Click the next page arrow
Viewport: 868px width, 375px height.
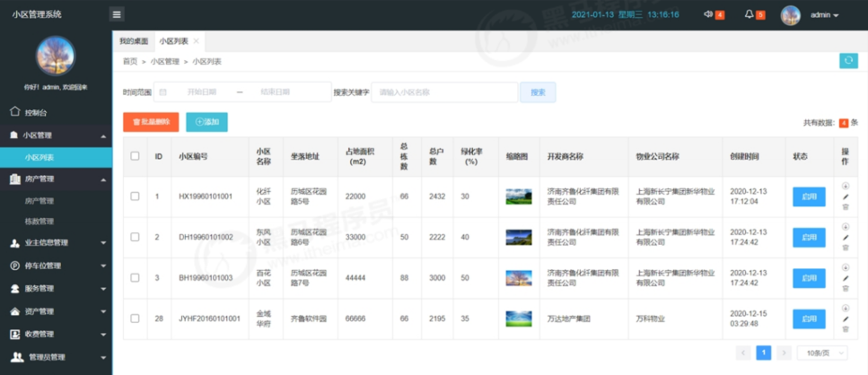(784, 353)
